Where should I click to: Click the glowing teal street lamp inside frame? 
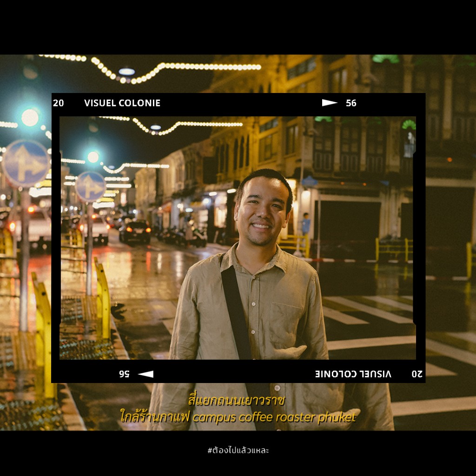(x=93, y=157)
